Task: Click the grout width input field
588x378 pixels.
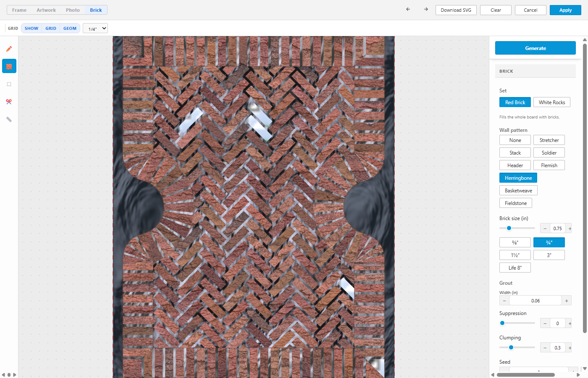Action: [x=535, y=301]
